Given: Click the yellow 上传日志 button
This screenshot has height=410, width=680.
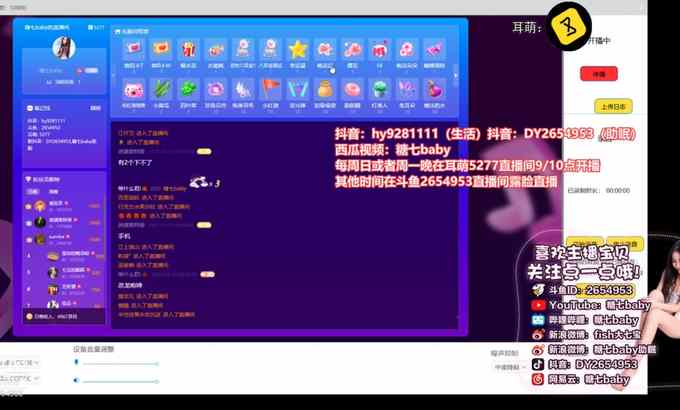Looking at the screenshot, I should click(x=613, y=106).
